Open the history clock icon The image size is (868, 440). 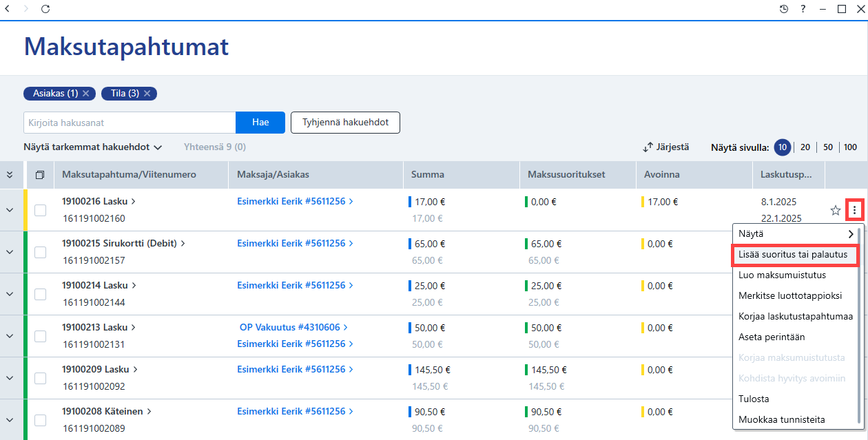click(x=784, y=9)
